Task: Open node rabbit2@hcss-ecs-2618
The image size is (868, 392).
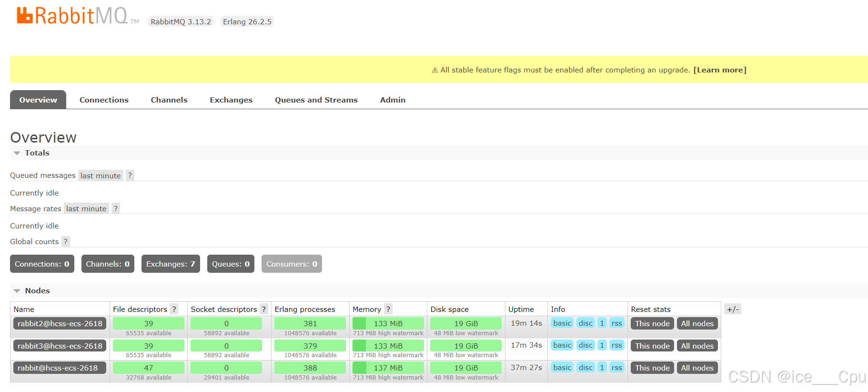Action: pos(60,323)
